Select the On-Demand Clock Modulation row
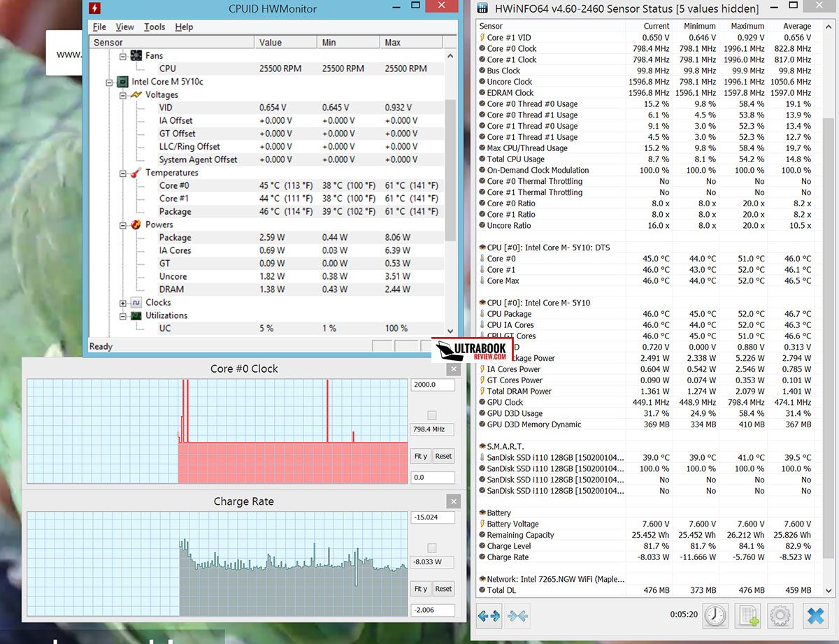 pyautogui.click(x=645, y=170)
